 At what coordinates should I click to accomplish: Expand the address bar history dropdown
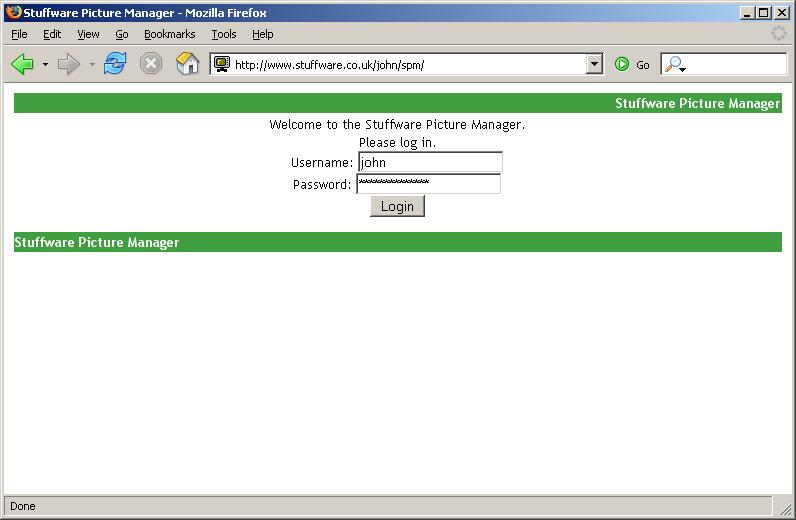pos(594,64)
